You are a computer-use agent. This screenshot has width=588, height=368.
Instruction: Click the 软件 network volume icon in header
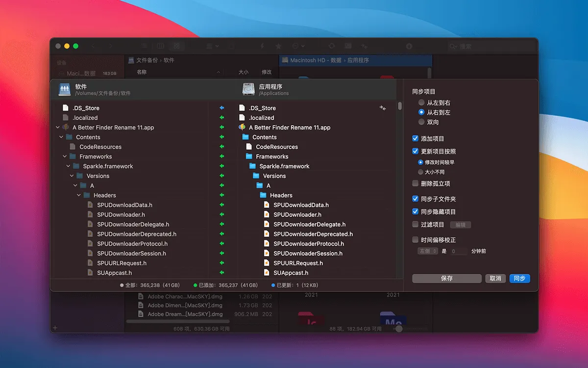[65, 89]
